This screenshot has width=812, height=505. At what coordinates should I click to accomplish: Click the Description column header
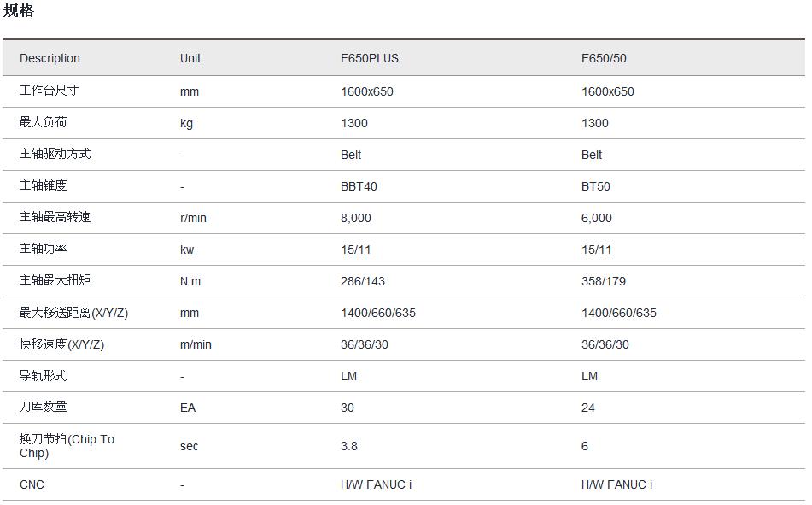click(x=50, y=58)
